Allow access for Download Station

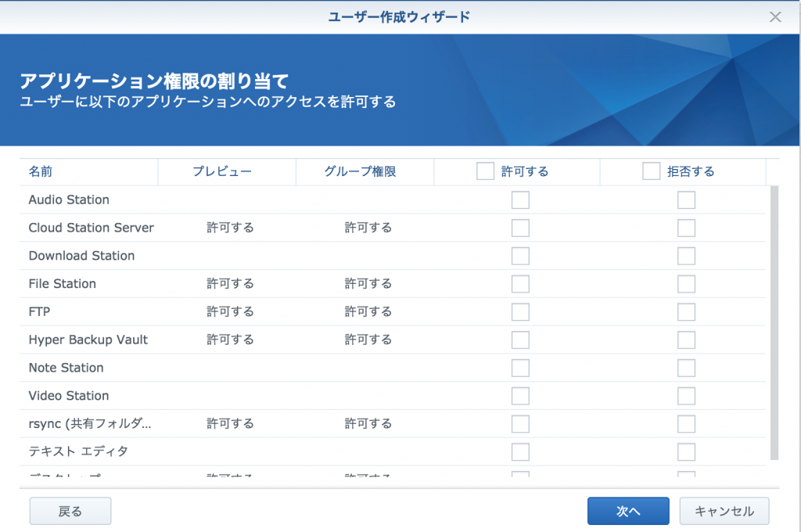tap(520, 256)
